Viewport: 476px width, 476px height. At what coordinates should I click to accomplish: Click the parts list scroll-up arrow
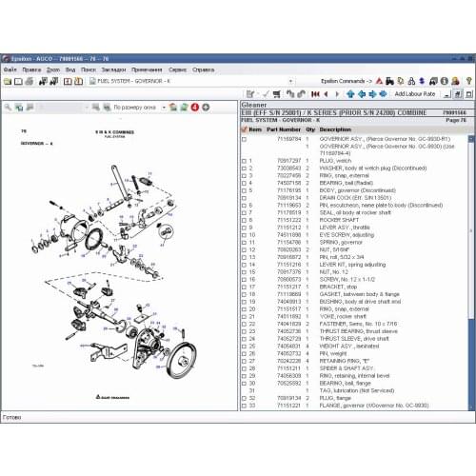[x=471, y=139]
